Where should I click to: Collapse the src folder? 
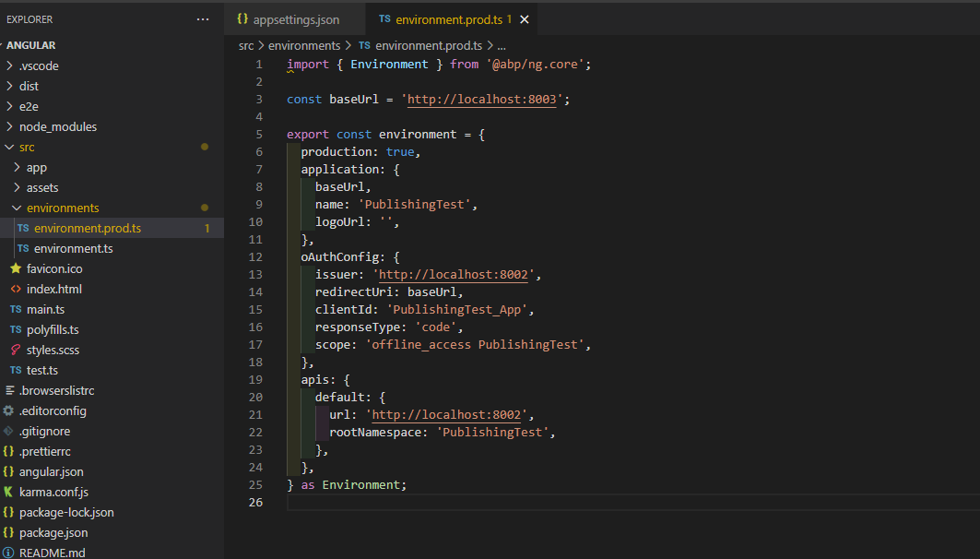tap(27, 147)
